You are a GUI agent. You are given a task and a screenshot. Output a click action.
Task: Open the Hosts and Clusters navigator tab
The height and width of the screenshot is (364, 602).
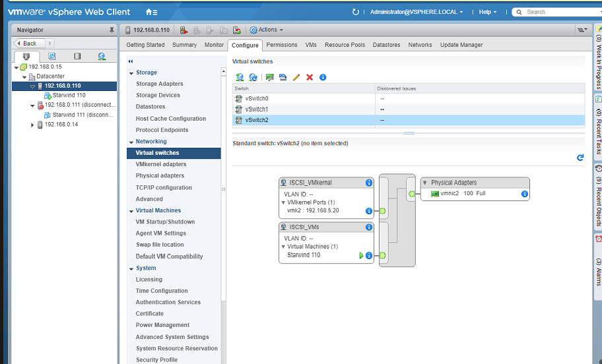[26, 57]
